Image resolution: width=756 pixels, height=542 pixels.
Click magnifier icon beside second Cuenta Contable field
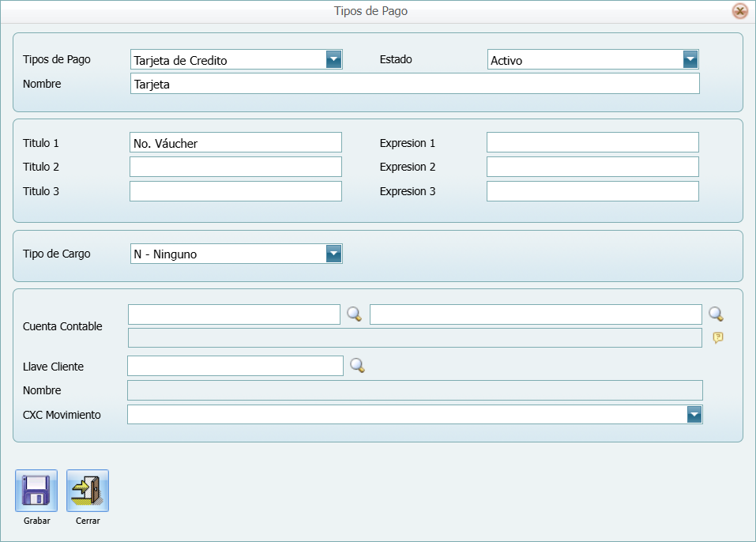(x=716, y=314)
